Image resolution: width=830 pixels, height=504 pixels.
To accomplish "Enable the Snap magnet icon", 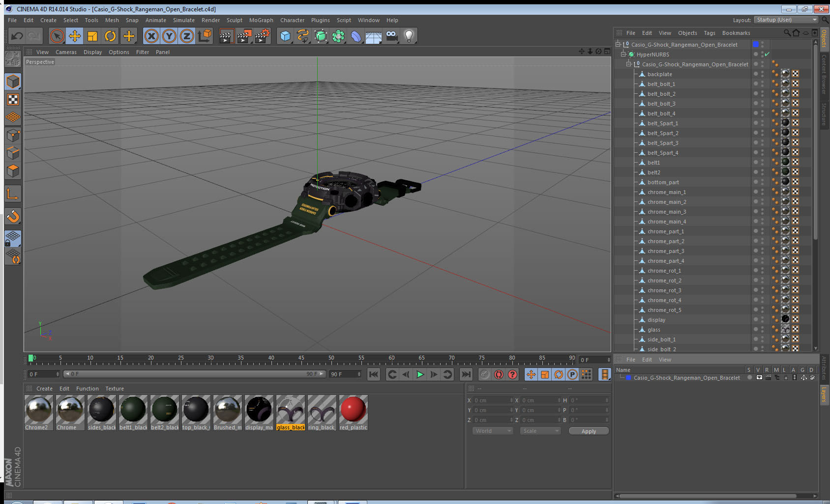I will pos(13,216).
